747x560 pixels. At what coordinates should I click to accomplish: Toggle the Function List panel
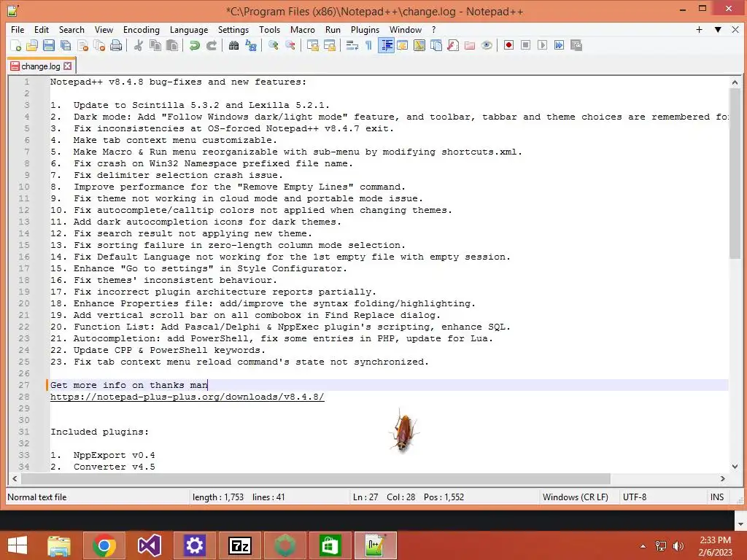[452, 45]
